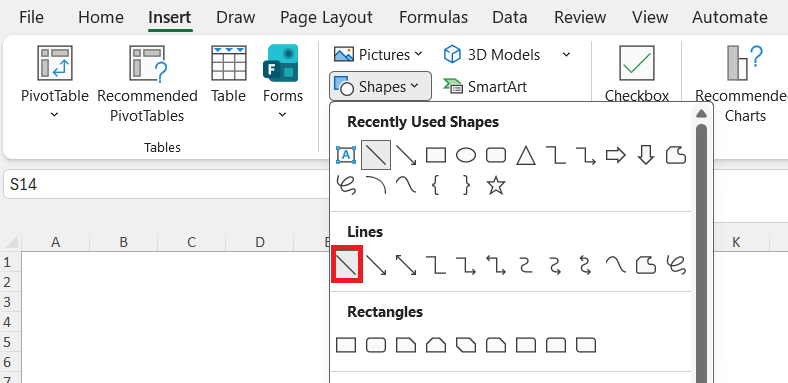This screenshot has height=383, width=788.
Task: Open the View tab
Action: click(x=650, y=18)
